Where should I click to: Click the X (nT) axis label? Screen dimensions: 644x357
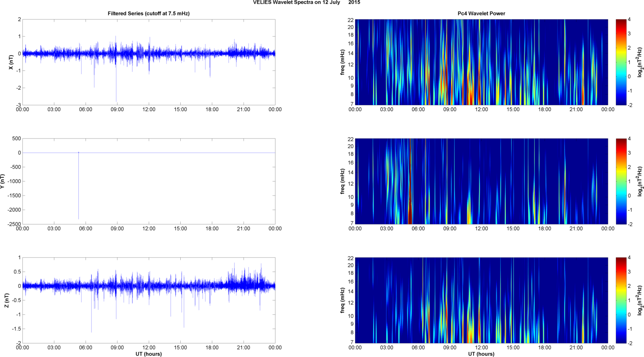11,62
